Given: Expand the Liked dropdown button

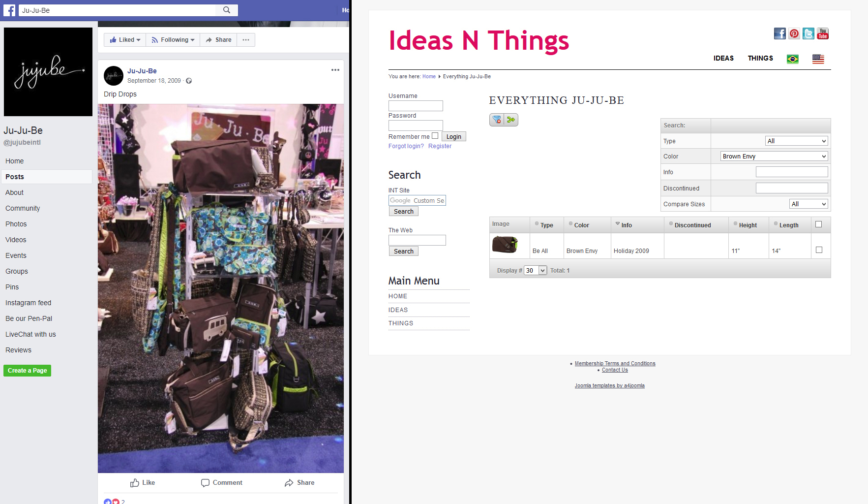Looking at the screenshot, I should 125,40.
